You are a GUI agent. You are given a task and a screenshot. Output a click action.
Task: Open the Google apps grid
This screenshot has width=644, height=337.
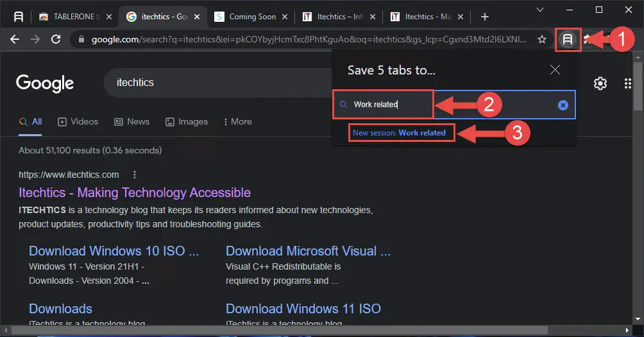click(x=627, y=83)
